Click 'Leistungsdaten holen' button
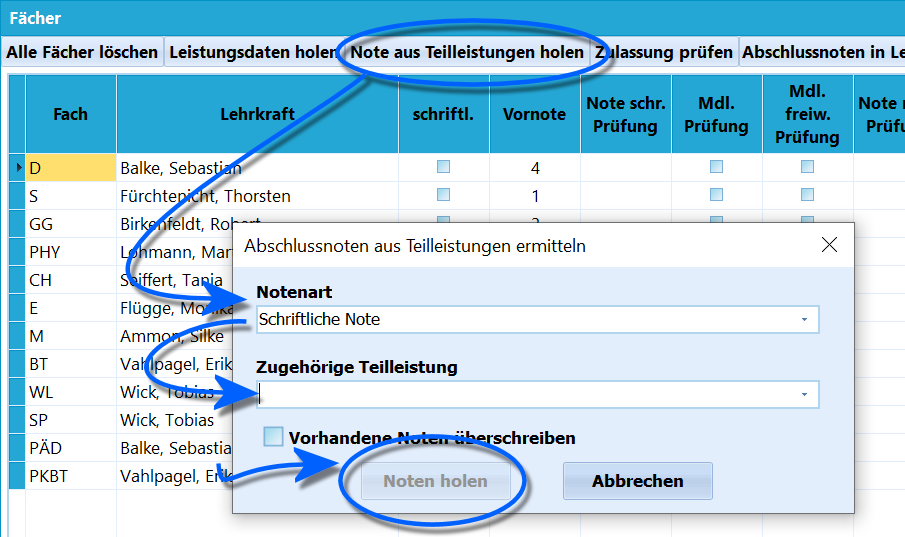Image resolution: width=905 pixels, height=537 pixels. (x=253, y=52)
